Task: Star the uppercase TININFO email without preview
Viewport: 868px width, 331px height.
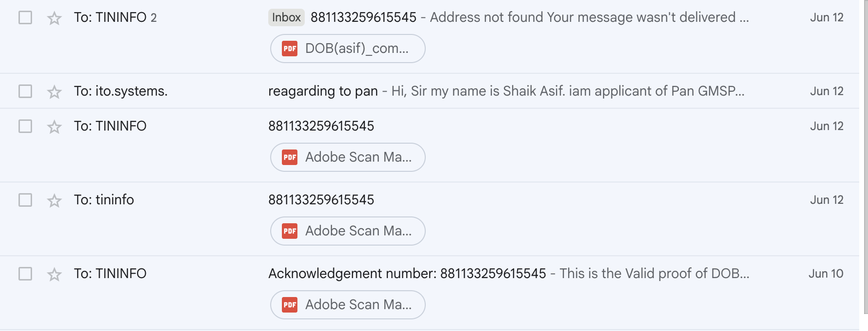Action: tap(54, 127)
